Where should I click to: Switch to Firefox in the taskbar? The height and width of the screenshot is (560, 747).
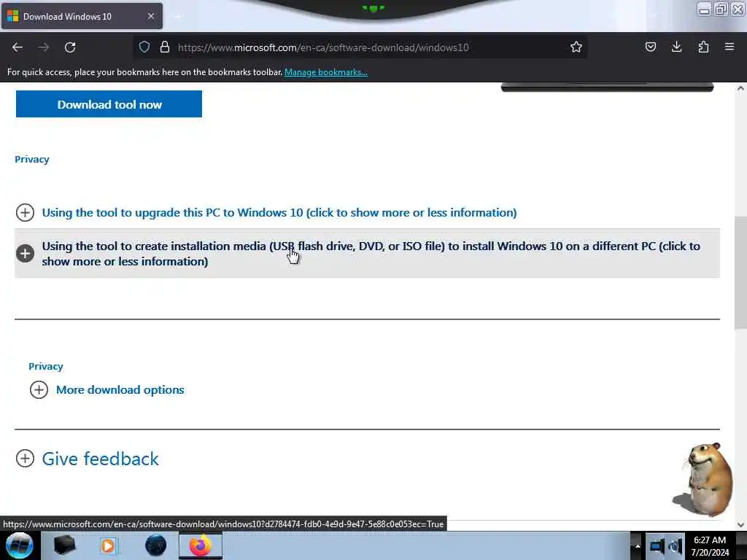coord(201,545)
